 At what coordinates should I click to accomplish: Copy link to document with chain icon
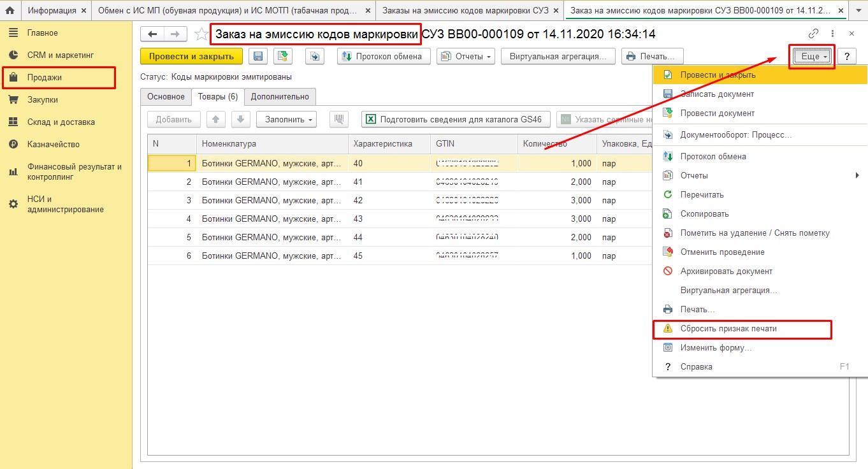click(x=813, y=34)
